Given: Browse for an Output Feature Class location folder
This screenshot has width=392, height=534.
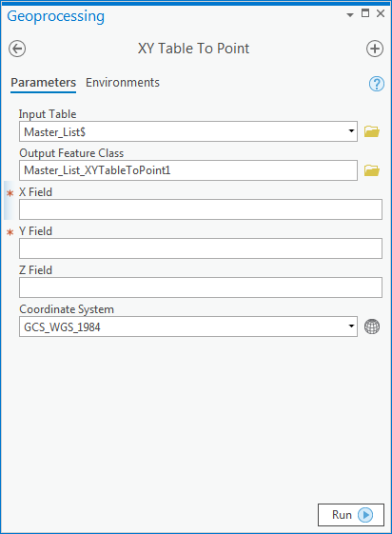Looking at the screenshot, I should [372, 170].
